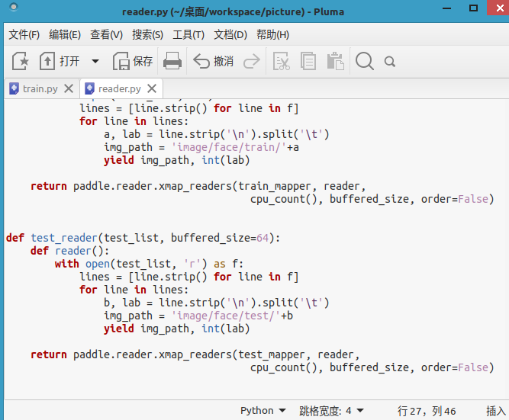Open the 文档(D) menu

coord(230,34)
